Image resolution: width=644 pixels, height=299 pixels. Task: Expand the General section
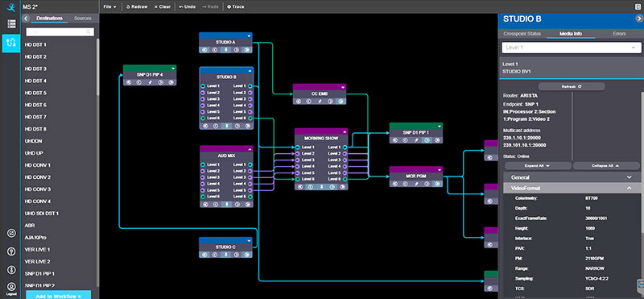click(572, 177)
